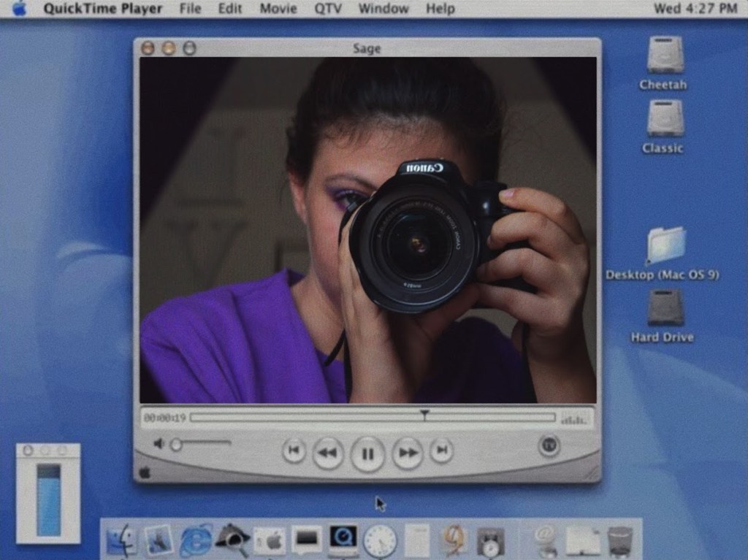Open the Movie menu
Viewport: 748px width, 560px height.
(x=278, y=9)
